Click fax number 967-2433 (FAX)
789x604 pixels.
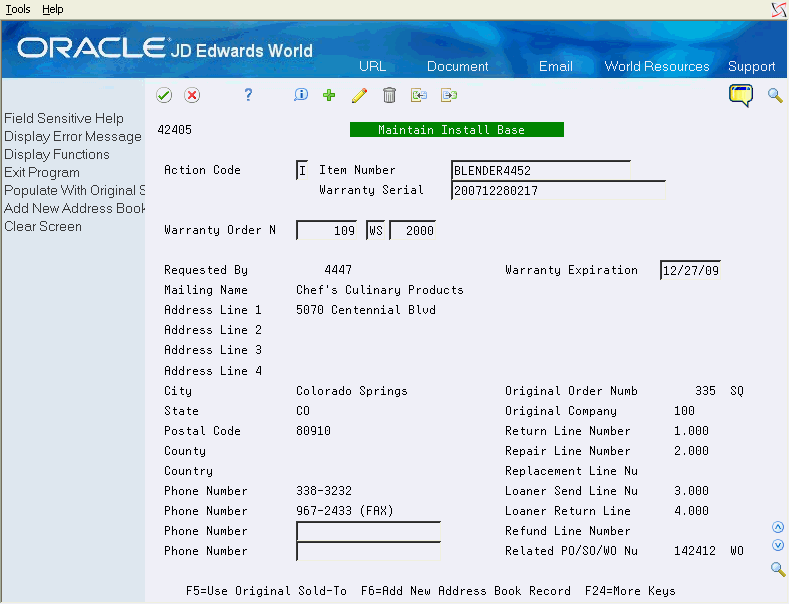click(345, 511)
